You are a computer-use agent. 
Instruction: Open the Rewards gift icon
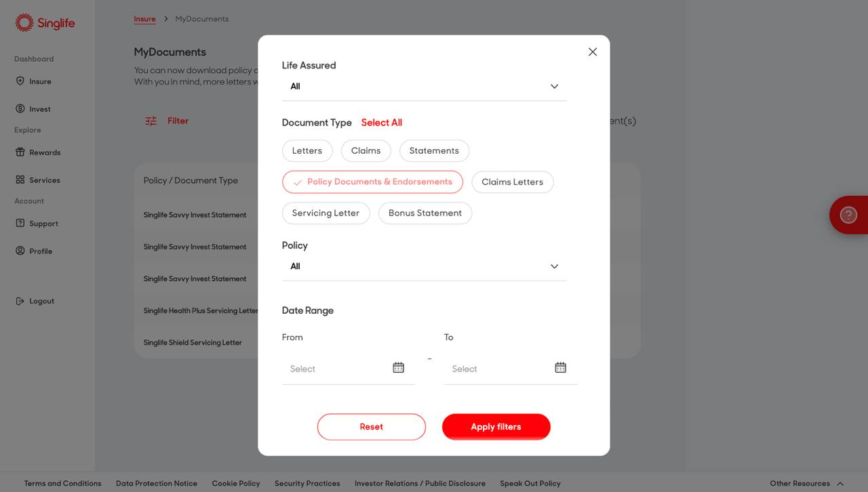click(20, 152)
